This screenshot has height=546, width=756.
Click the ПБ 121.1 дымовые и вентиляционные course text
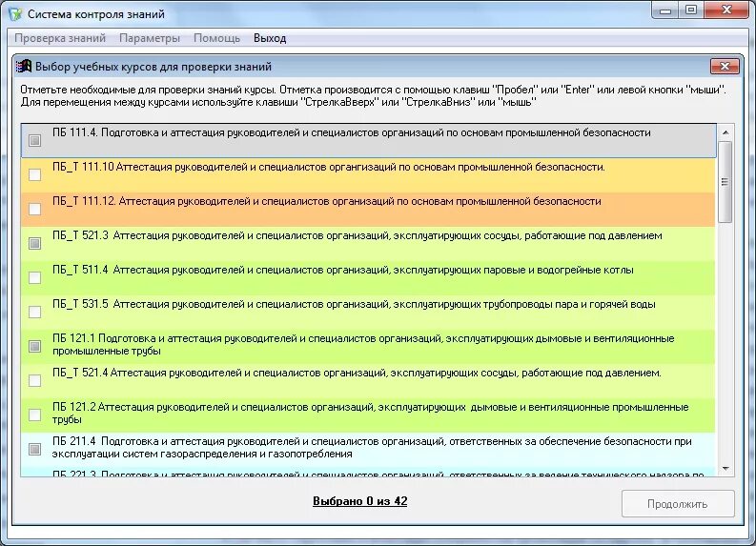point(363,345)
